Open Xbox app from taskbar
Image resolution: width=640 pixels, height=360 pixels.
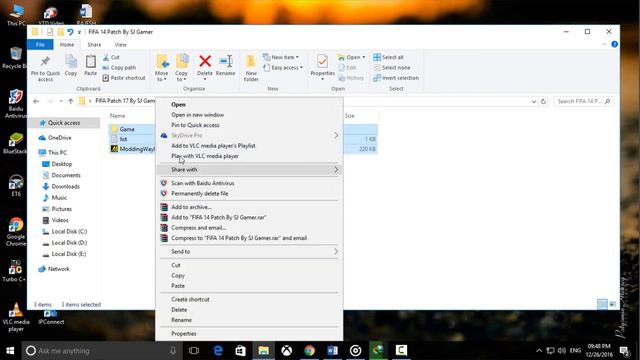point(287,351)
